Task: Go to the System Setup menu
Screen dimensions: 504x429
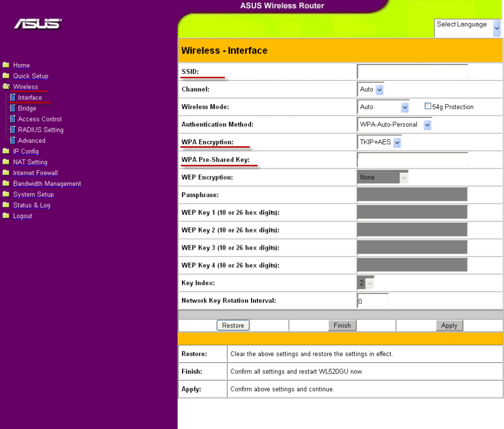Action: pos(33,195)
